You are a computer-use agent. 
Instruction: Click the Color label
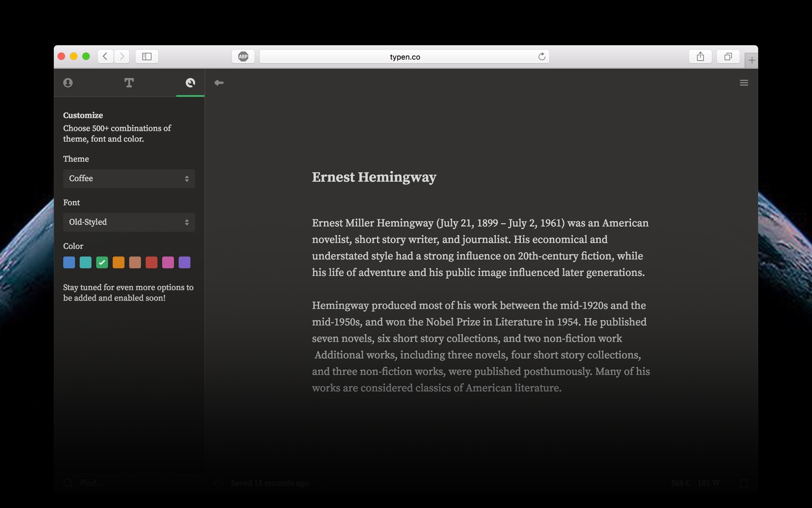click(x=73, y=246)
